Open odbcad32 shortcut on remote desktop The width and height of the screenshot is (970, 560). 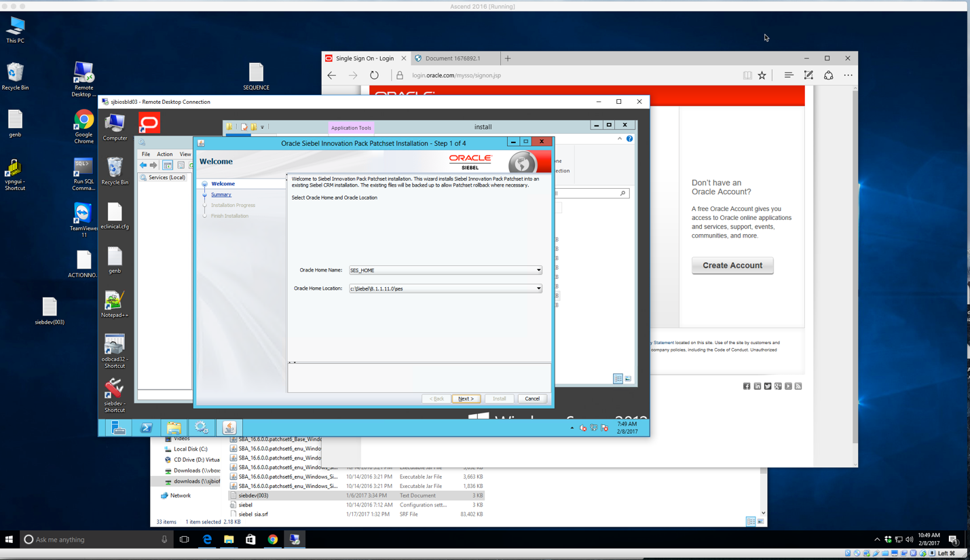pyautogui.click(x=114, y=351)
